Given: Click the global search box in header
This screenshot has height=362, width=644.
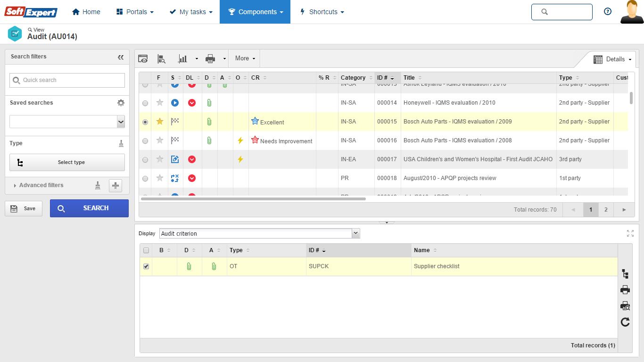Looking at the screenshot, I should [x=561, y=12].
